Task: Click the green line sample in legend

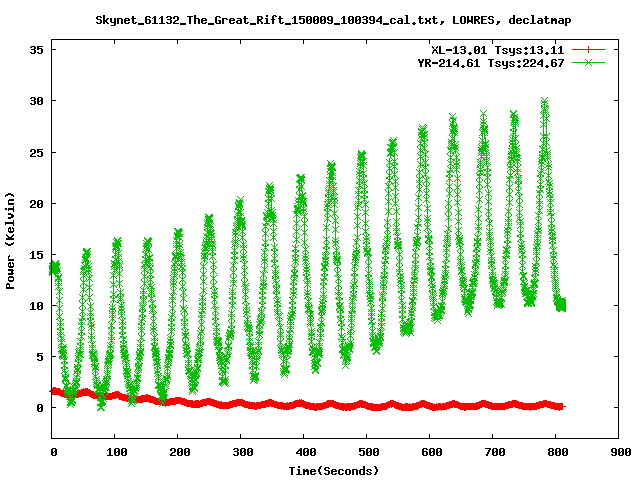Action: click(590, 62)
